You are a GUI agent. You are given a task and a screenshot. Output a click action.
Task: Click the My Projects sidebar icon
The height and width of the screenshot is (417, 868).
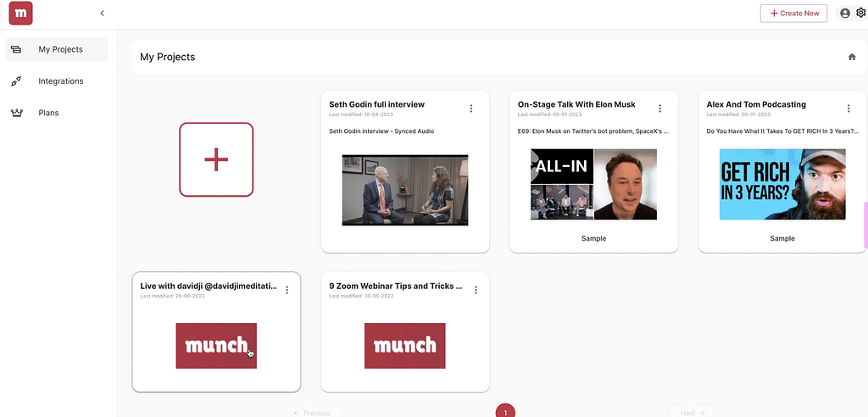[x=16, y=49]
